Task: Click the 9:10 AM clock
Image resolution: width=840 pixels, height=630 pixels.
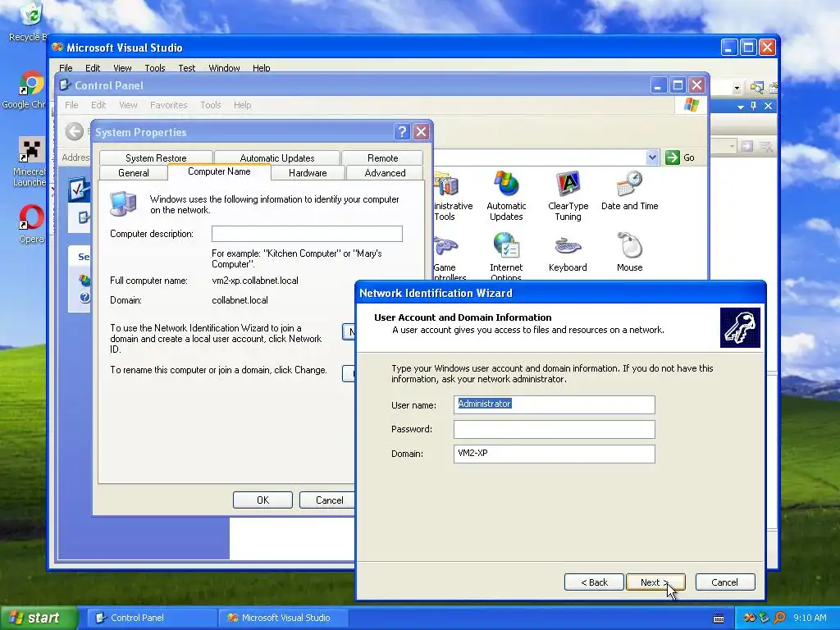Action: coord(810,618)
